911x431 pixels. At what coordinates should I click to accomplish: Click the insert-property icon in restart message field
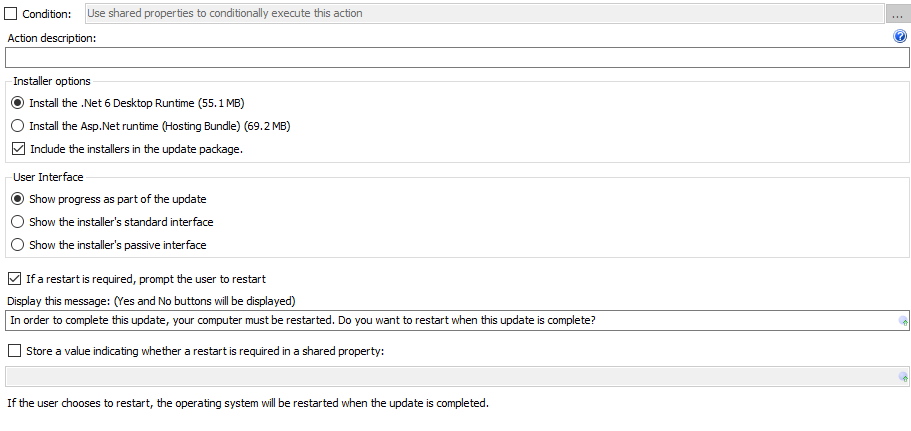click(x=903, y=321)
